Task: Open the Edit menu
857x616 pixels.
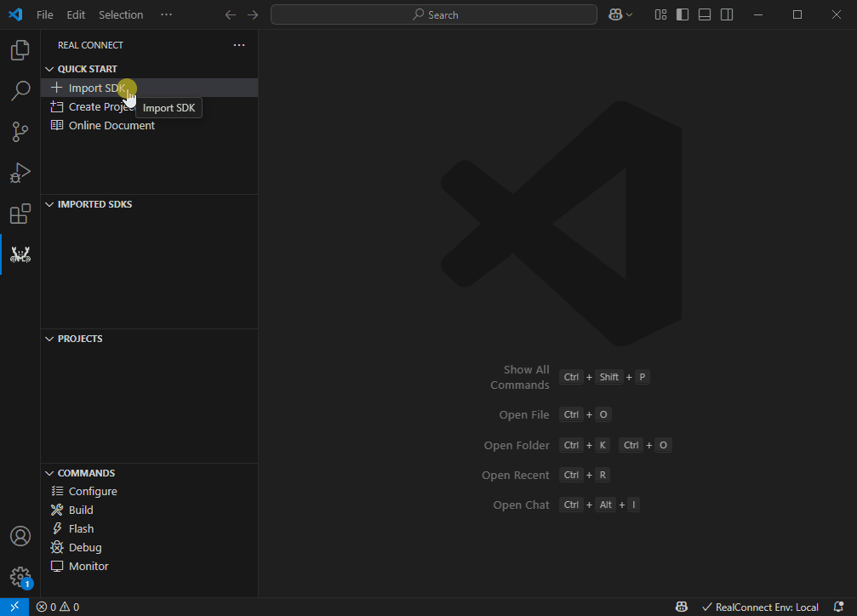Action: coord(76,14)
